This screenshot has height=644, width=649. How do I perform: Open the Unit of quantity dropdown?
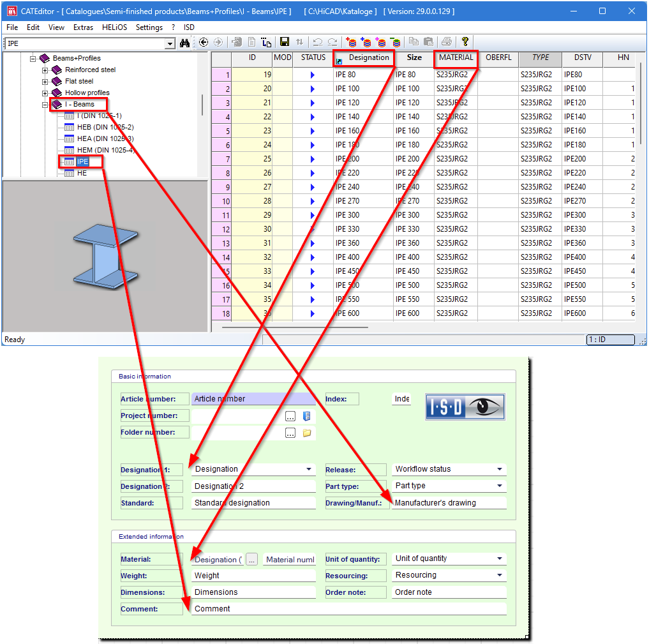click(500, 558)
